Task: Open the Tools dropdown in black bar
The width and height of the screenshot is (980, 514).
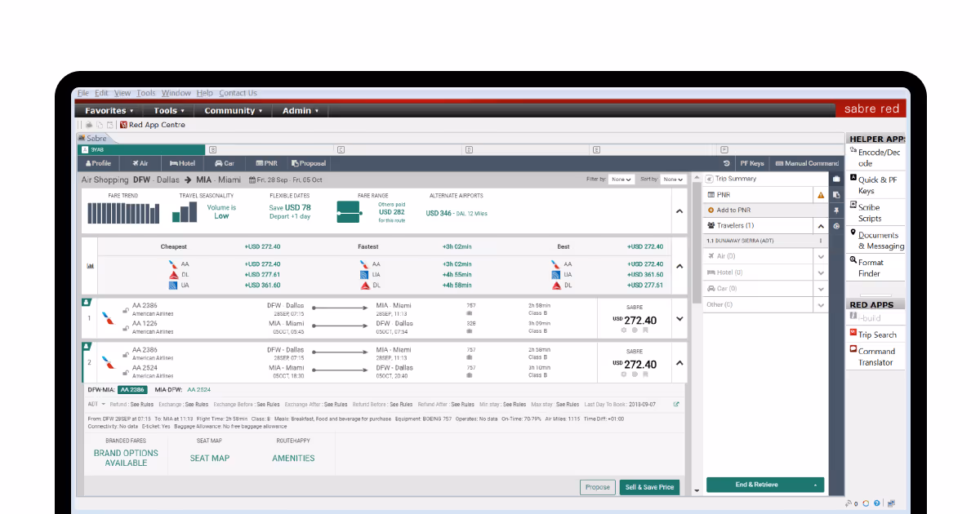Action: coord(169,111)
